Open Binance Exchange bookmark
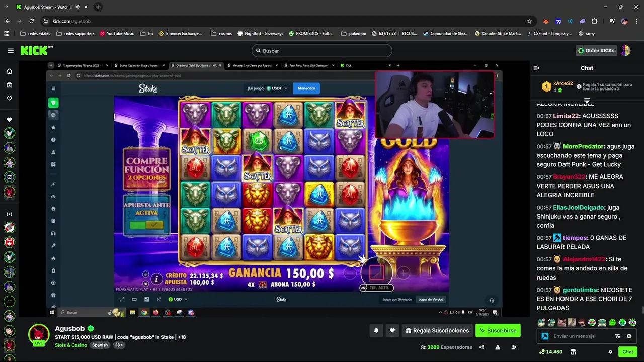The width and height of the screenshot is (644, 362). pyautogui.click(x=180, y=34)
